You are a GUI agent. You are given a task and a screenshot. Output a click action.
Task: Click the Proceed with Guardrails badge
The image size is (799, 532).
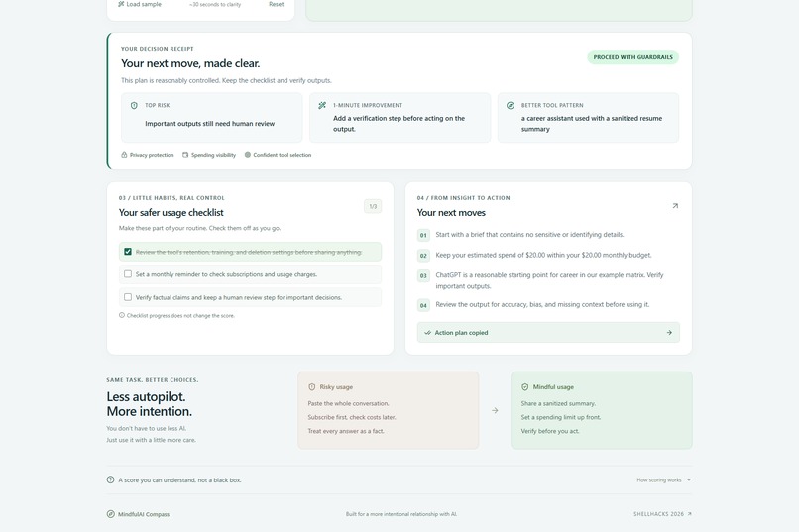pyautogui.click(x=632, y=57)
